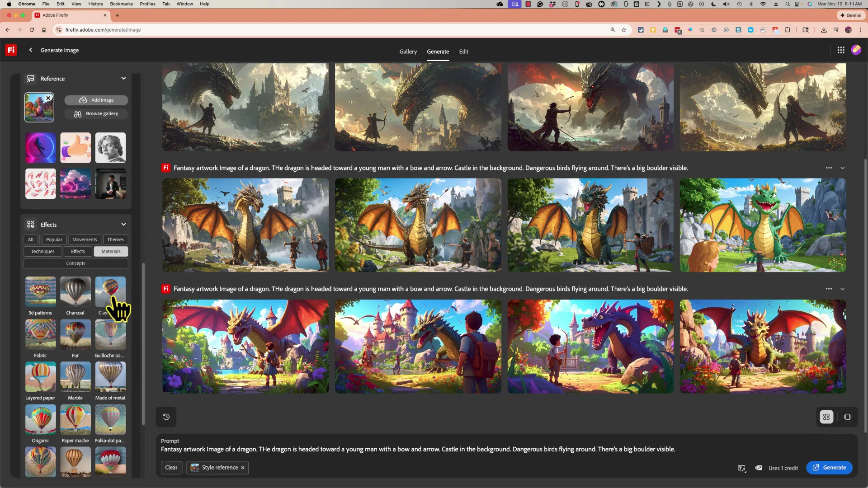Screen dimensions: 868x488
Task: Click the Adobe Firefly logo
Action: click(x=10, y=50)
